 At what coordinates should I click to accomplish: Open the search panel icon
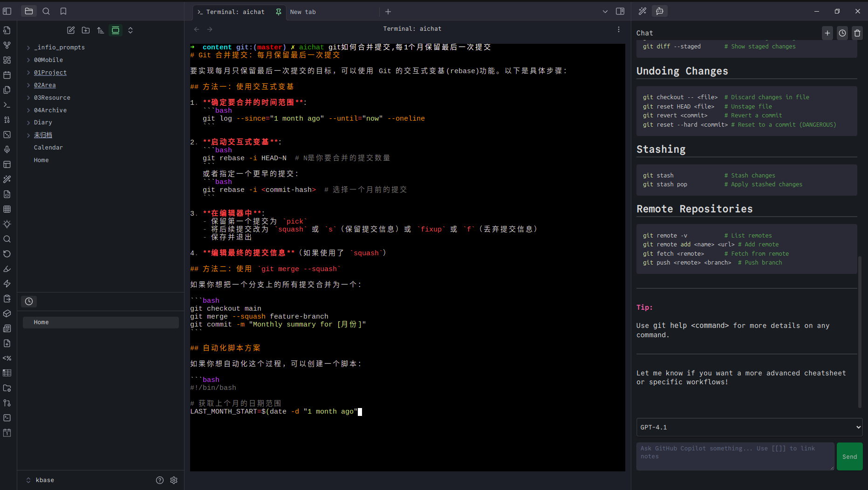pyautogui.click(x=46, y=11)
